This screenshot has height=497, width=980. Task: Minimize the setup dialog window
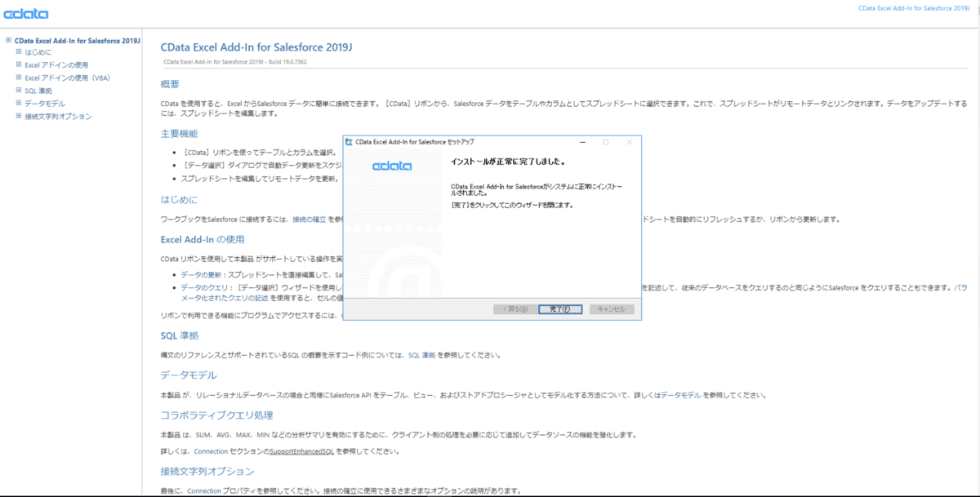(581, 142)
